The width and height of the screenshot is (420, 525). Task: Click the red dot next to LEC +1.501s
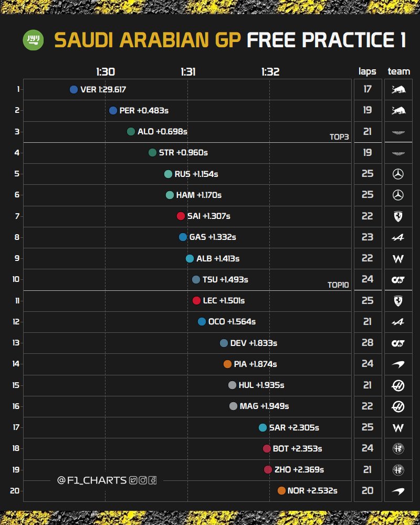pos(196,301)
